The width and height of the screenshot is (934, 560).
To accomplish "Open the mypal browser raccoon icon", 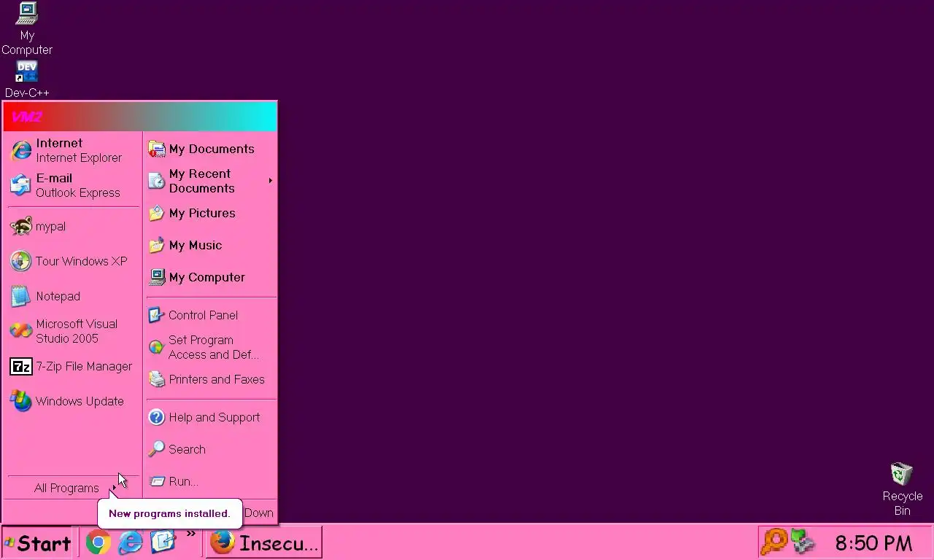I will tap(21, 226).
